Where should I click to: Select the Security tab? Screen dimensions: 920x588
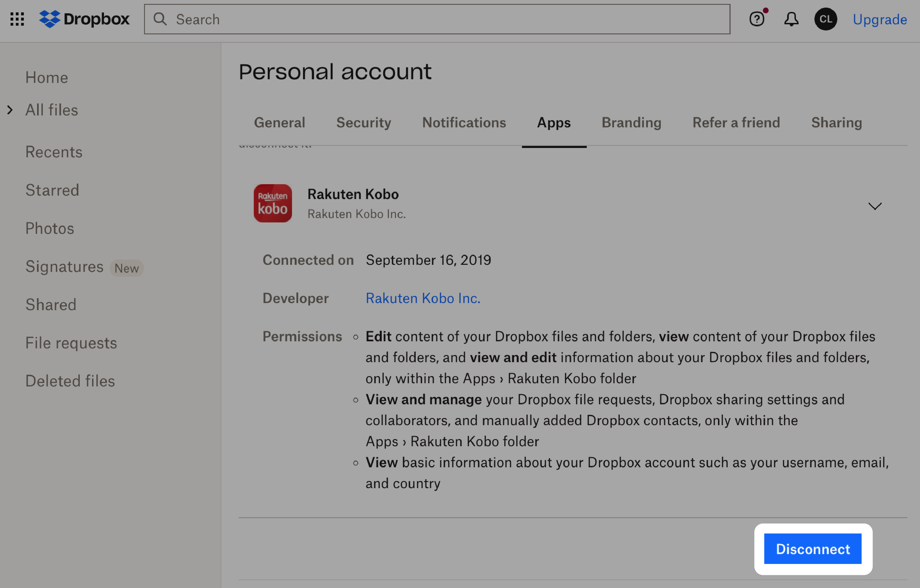(363, 122)
